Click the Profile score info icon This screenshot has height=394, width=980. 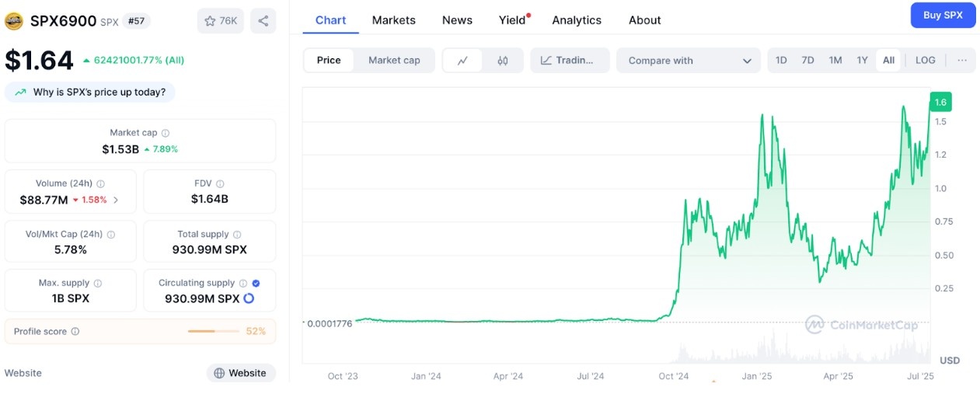(x=75, y=332)
